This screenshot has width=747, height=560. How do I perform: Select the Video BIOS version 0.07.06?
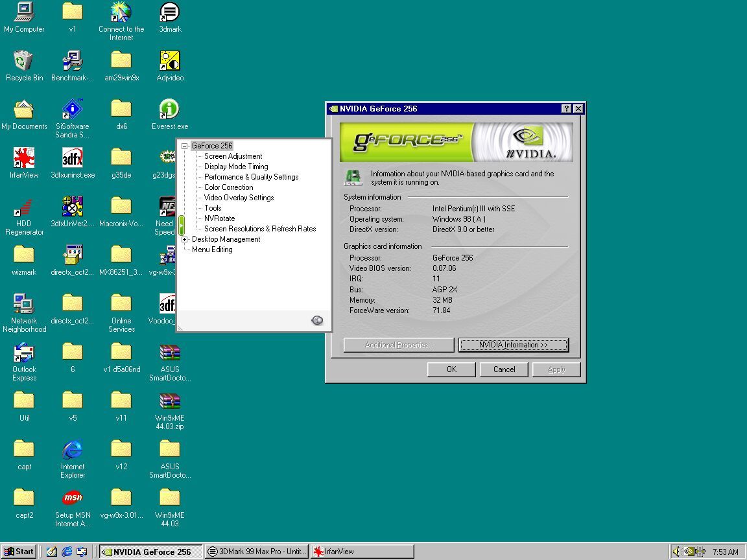(444, 268)
